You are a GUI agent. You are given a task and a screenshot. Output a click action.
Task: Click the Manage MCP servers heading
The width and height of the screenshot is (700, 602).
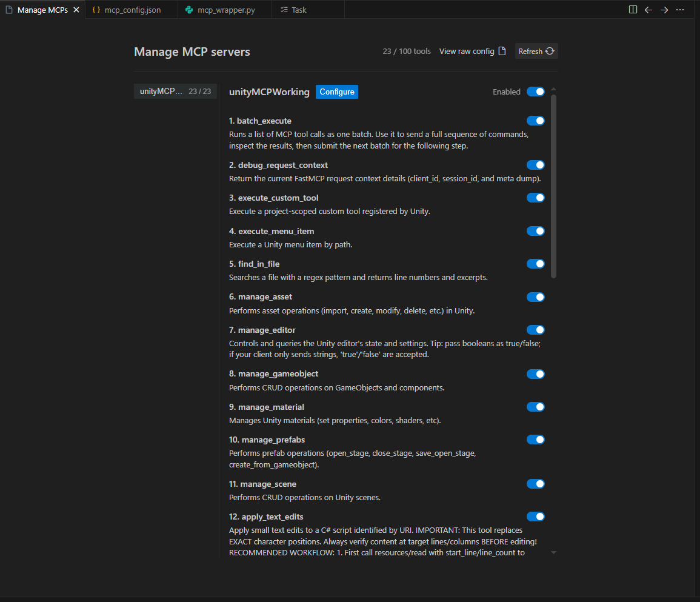coord(192,52)
